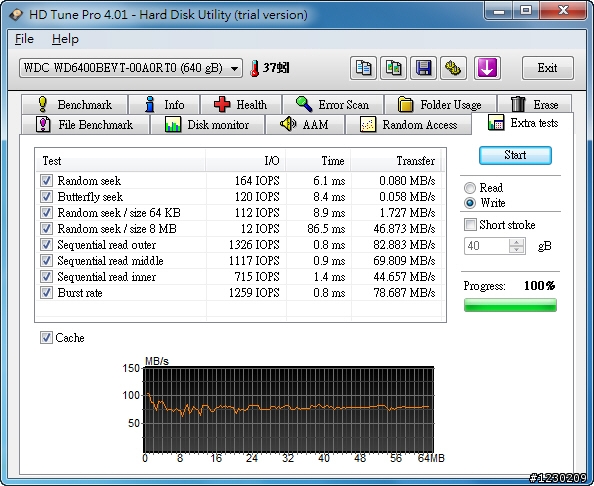This screenshot has height=486, width=594.
Task: Decrease short stroke size with down arrow
Action: click(516, 249)
